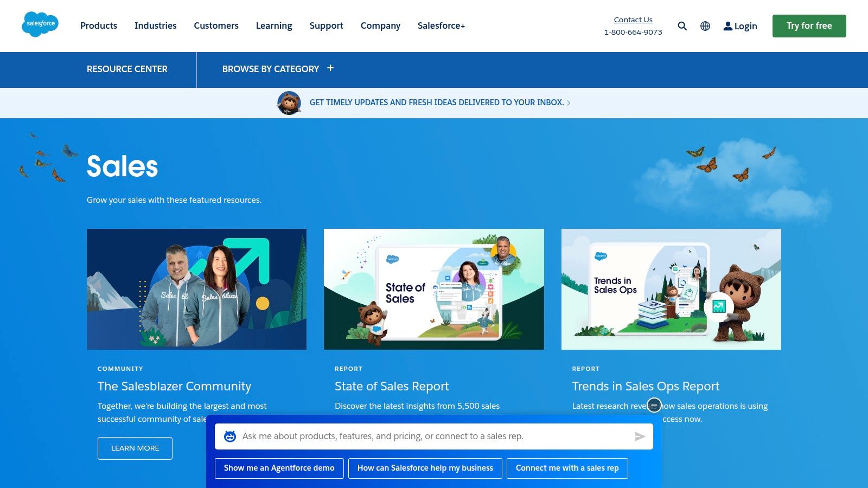The height and width of the screenshot is (488, 868).
Task: Choose How can Salesforce help my business
Action: pyautogui.click(x=425, y=468)
